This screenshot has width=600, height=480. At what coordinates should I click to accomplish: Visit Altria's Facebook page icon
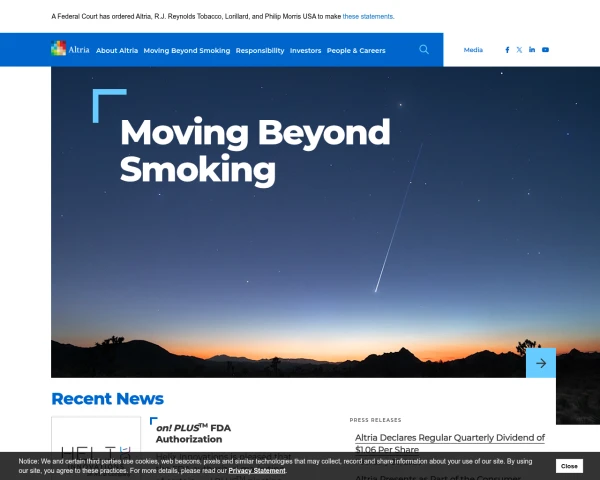click(x=507, y=50)
